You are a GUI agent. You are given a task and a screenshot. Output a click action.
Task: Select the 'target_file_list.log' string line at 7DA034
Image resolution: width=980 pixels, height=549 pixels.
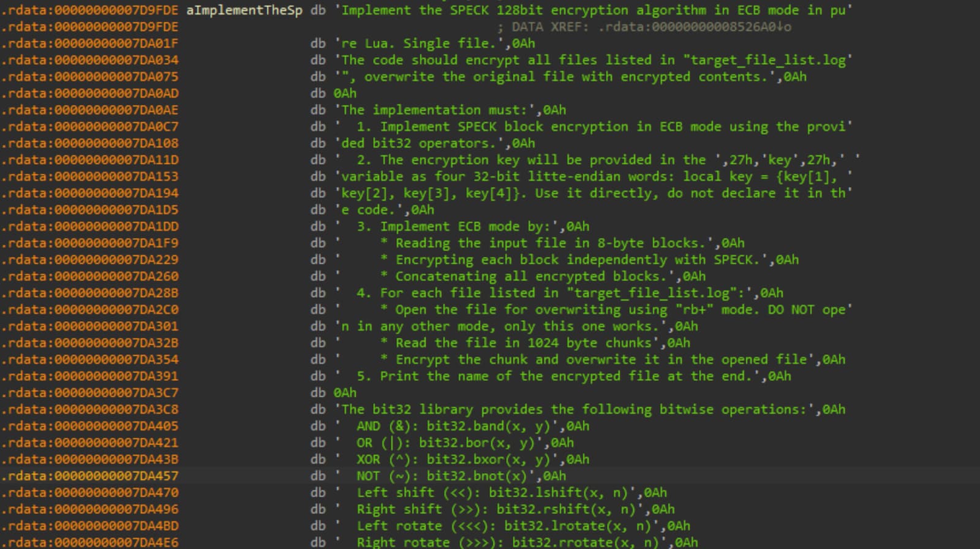[593, 60]
